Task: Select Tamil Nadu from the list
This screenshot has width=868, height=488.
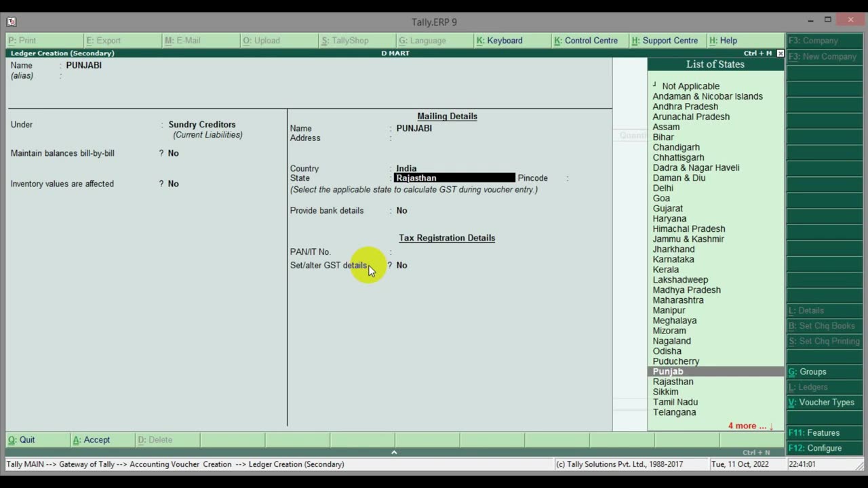Action: [675, 402]
